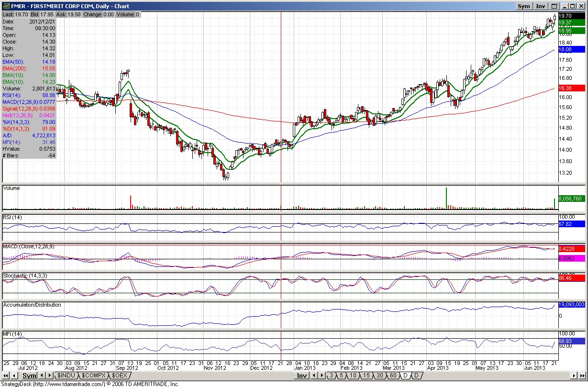The width and height of the screenshot is (588, 387).
Task: Click the black 19.70 last-price label
Action: [x=571, y=15]
